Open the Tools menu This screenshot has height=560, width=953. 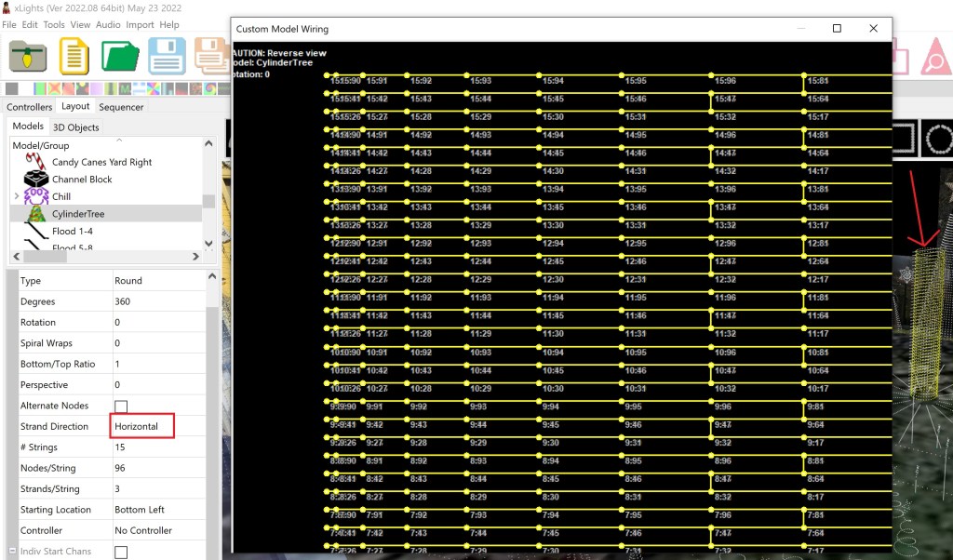coord(54,25)
